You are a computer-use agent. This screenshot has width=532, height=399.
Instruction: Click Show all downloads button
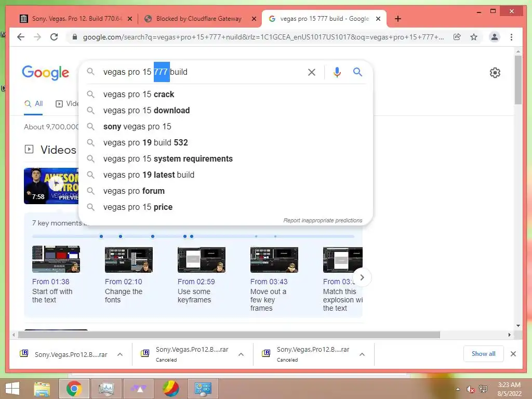point(484,354)
